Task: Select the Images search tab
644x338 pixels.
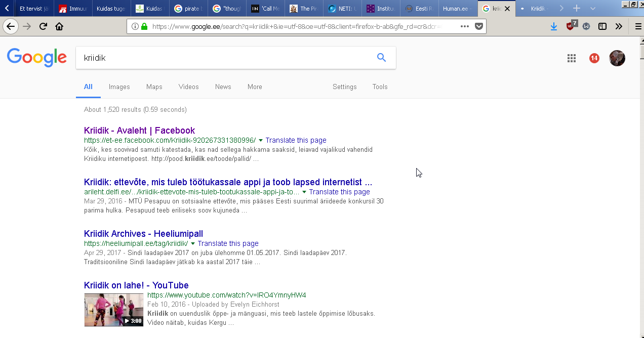Action: (x=119, y=87)
